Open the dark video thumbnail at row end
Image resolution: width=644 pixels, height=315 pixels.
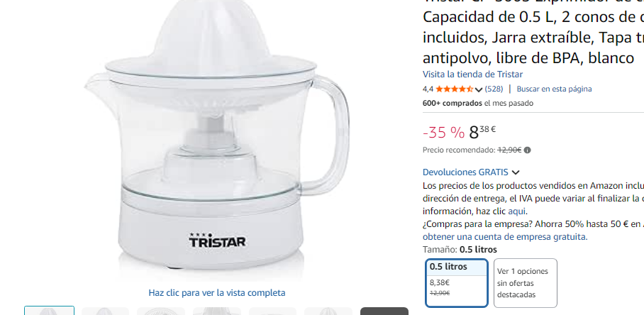click(384, 311)
